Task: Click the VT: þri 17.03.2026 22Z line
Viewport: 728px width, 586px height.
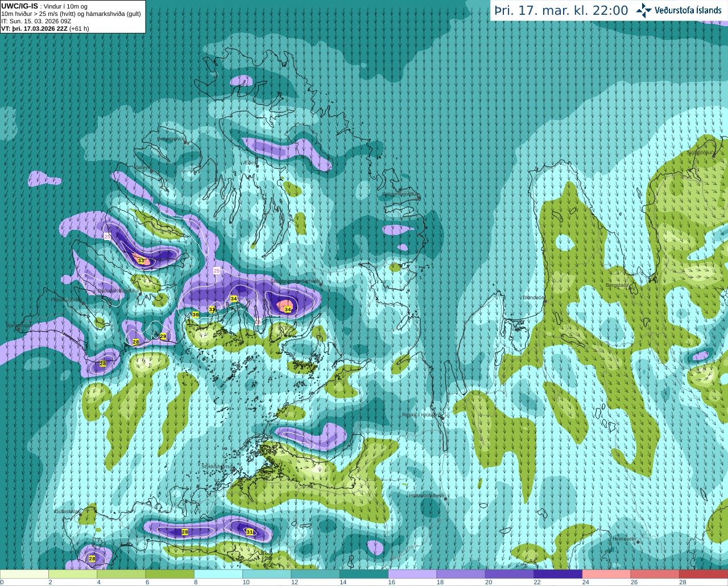Action: click(45, 28)
